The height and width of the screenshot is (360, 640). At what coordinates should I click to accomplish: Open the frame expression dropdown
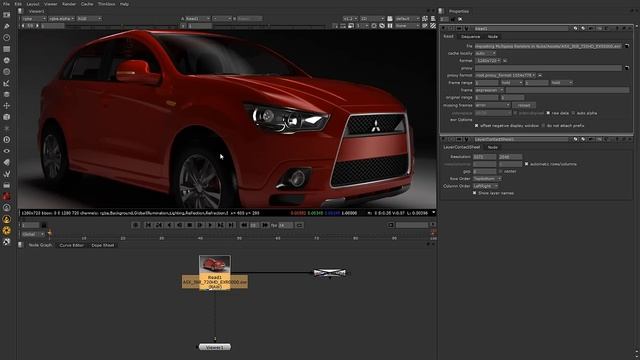(x=489, y=90)
